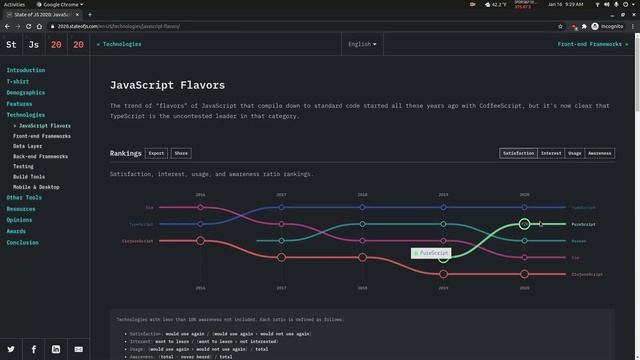The height and width of the screenshot is (360, 640).
Task: Open T-shirt in the sidebar
Action: (x=18, y=82)
